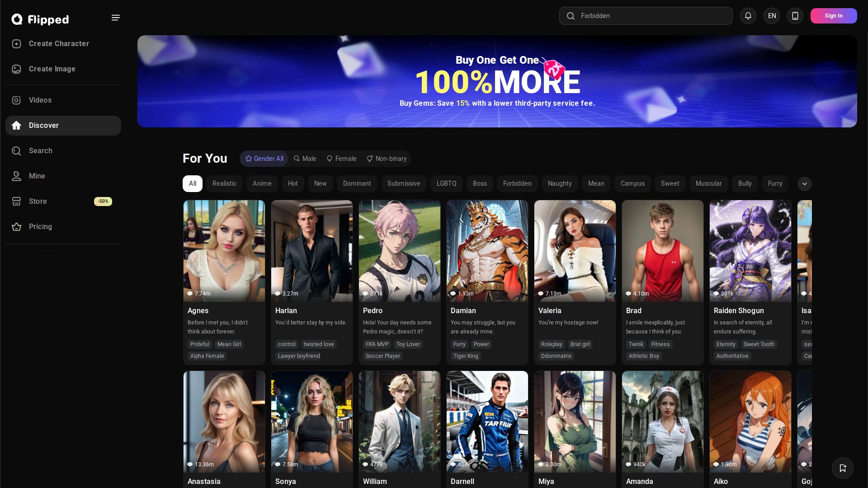
Task: Select the Female gender filter
Action: (342, 159)
